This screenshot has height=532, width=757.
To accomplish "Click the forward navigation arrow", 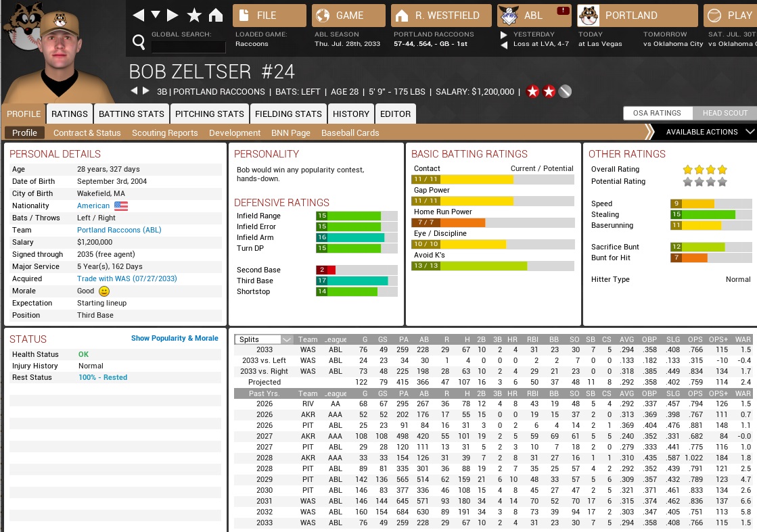I will tap(173, 15).
